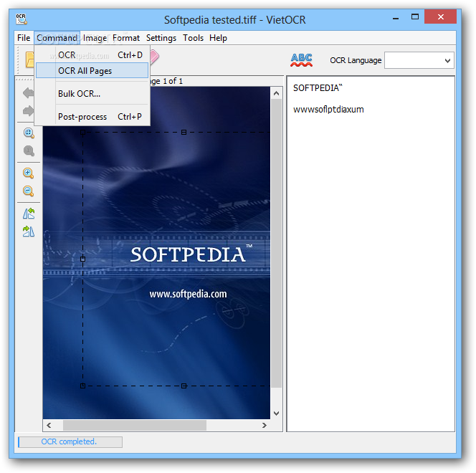Click the actual size zoom icon
The height and width of the screenshot is (473, 476).
tap(29, 150)
